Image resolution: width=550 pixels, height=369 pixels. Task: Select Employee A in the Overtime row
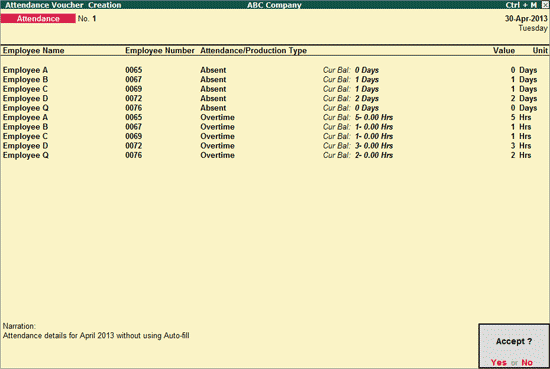[25, 118]
